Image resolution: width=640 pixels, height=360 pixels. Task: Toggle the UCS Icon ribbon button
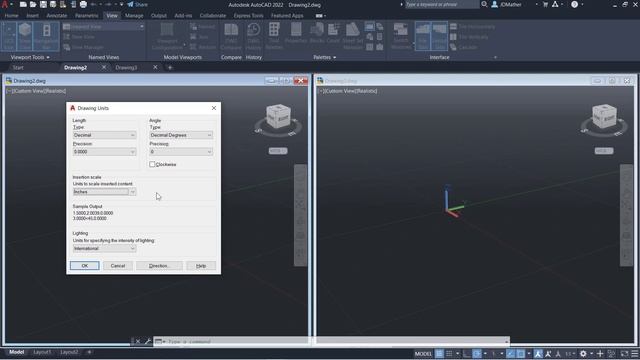coord(9,36)
